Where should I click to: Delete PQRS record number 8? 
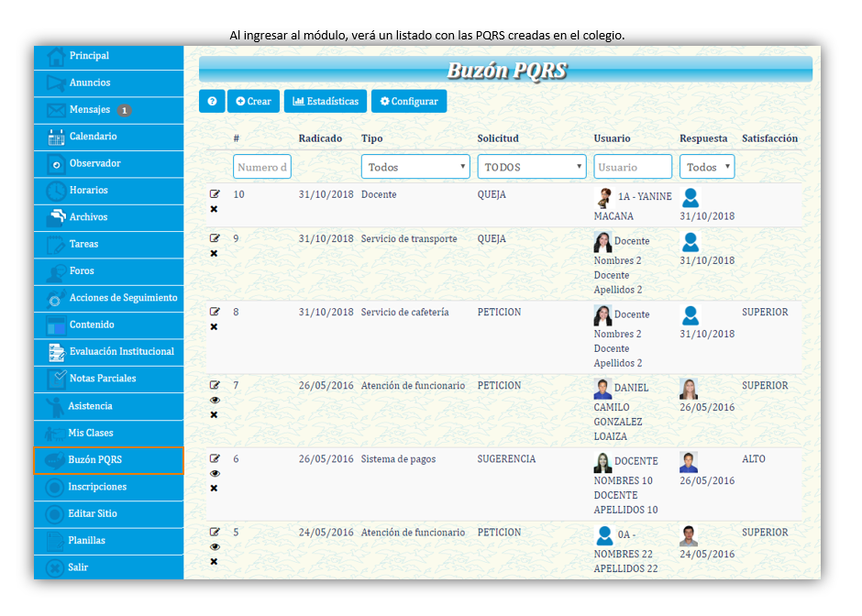(x=214, y=326)
